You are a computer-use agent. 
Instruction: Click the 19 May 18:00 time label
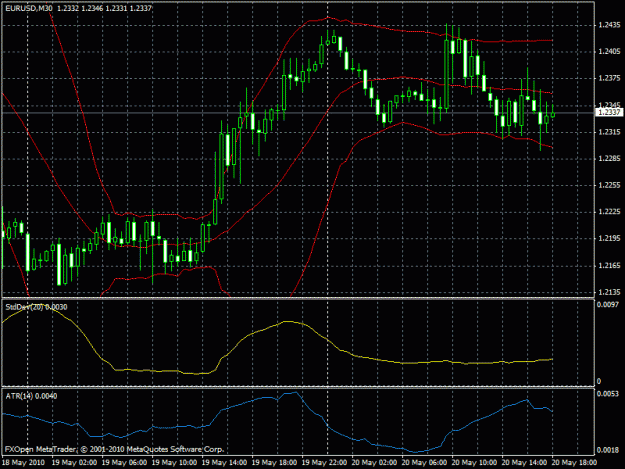click(275, 463)
